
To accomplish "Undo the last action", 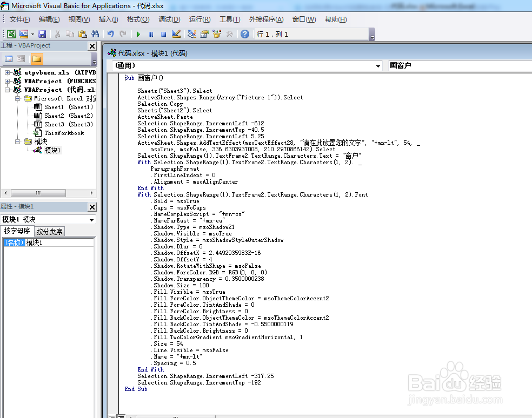I will click(x=111, y=34).
